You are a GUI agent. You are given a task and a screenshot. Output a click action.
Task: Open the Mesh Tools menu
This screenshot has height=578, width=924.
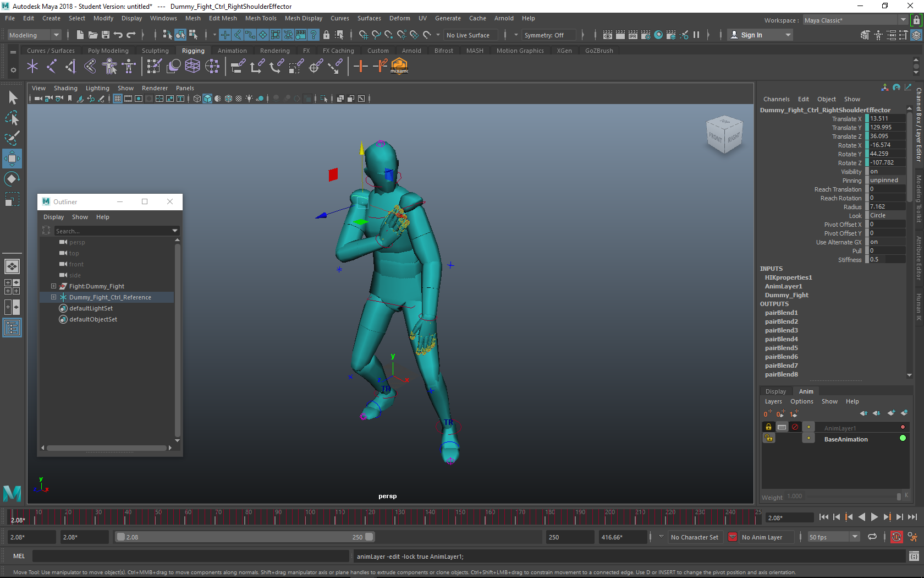coord(261,18)
